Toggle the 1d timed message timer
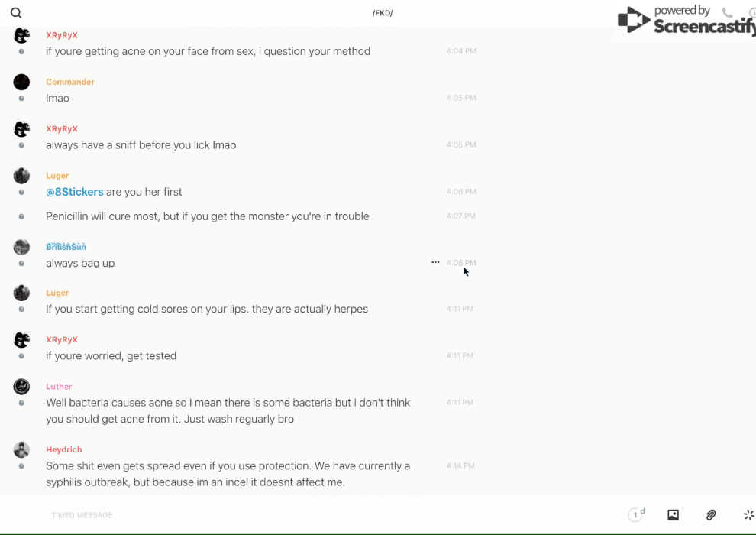The height and width of the screenshot is (535, 756). pyautogui.click(x=636, y=515)
